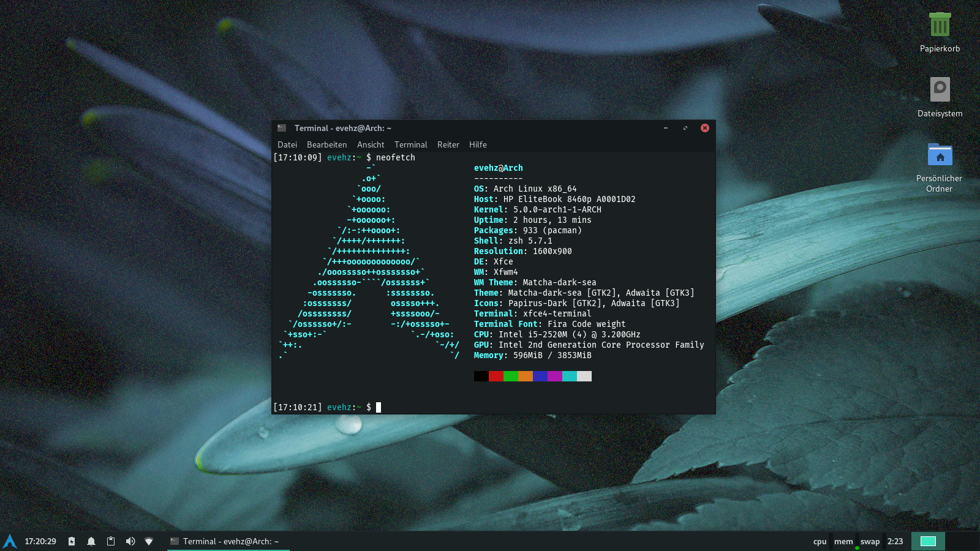Click the 'OS: Arch Linux x86_64' line
The height and width of the screenshot is (551, 980).
point(526,189)
